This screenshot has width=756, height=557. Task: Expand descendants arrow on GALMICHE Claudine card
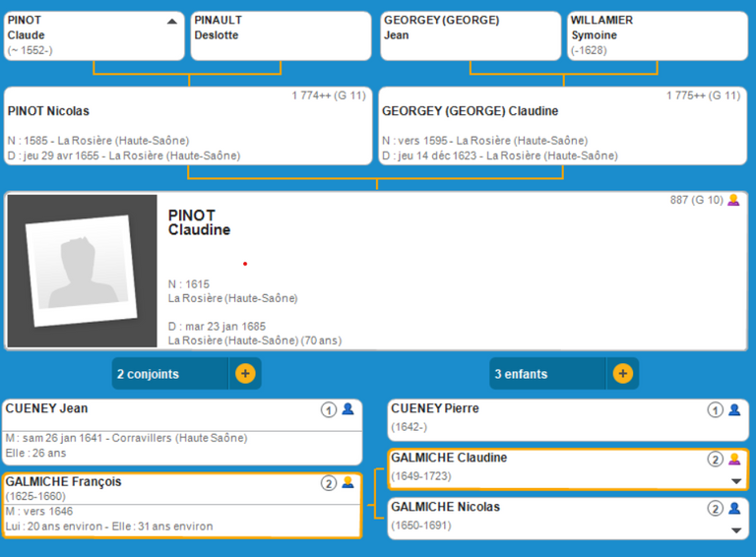735,481
